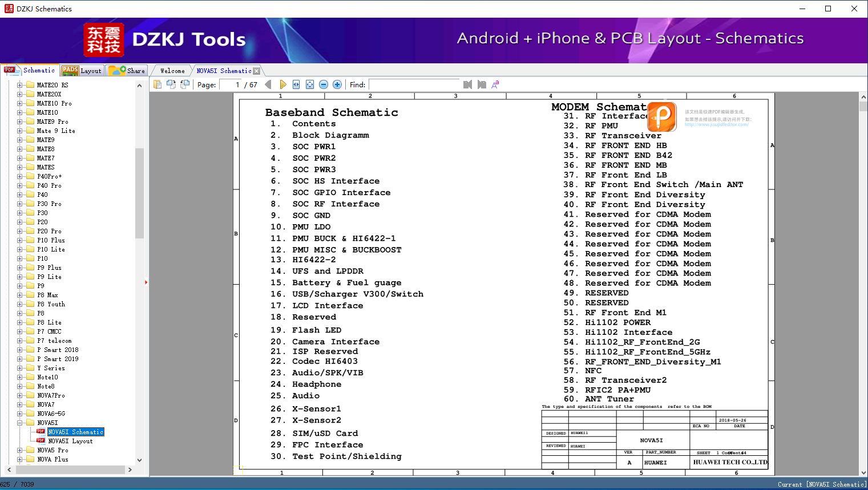Select the MATE20X tree folder

(49, 94)
